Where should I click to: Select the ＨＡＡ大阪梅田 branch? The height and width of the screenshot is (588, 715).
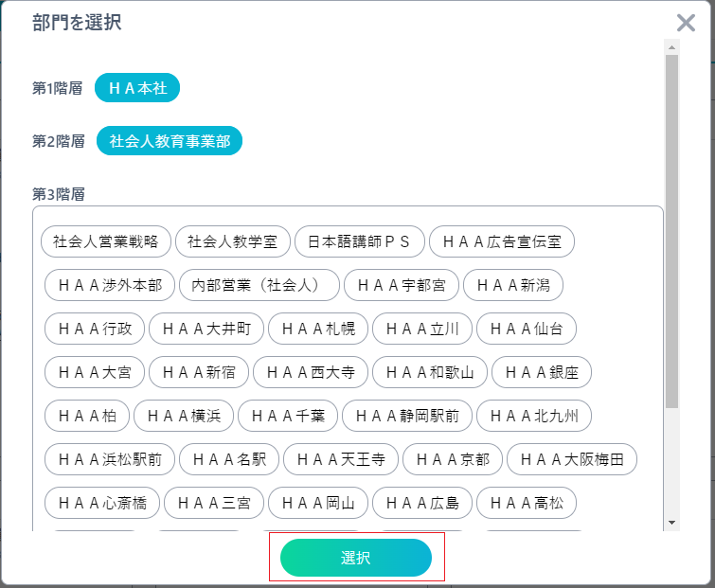tap(572, 459)
